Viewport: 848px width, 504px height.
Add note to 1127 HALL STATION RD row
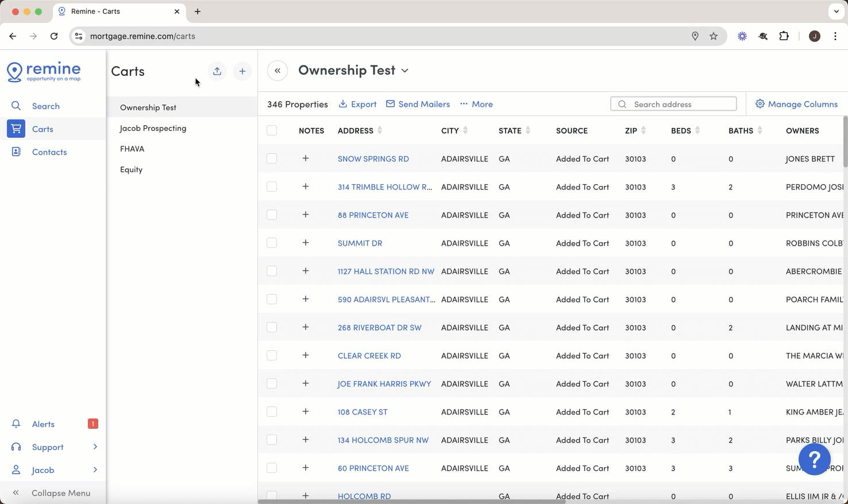(x=306, y=271)
